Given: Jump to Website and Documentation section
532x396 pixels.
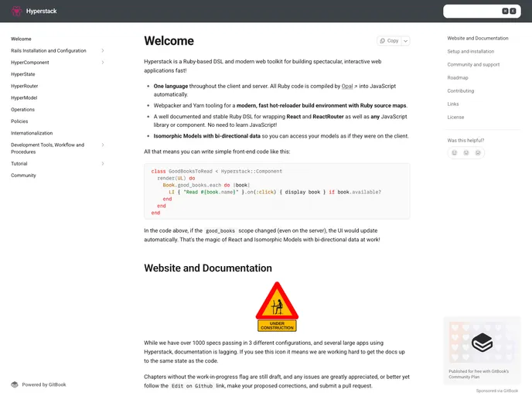Looking at the screenshot, I should (478, 39).
